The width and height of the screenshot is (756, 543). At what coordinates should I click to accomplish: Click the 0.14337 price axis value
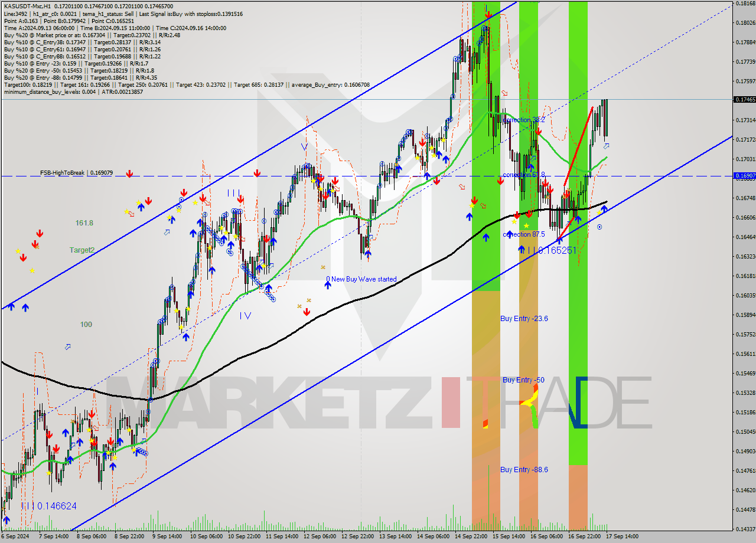(745, 529)
